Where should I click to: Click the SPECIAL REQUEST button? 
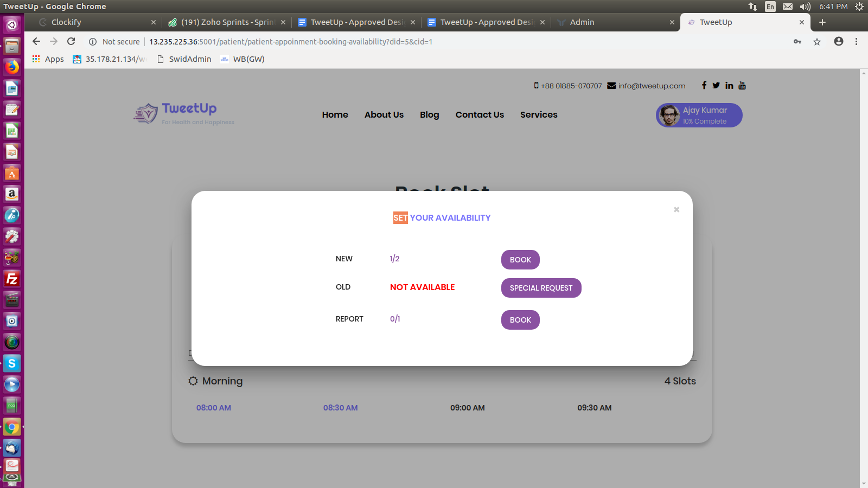click(541, 288)
